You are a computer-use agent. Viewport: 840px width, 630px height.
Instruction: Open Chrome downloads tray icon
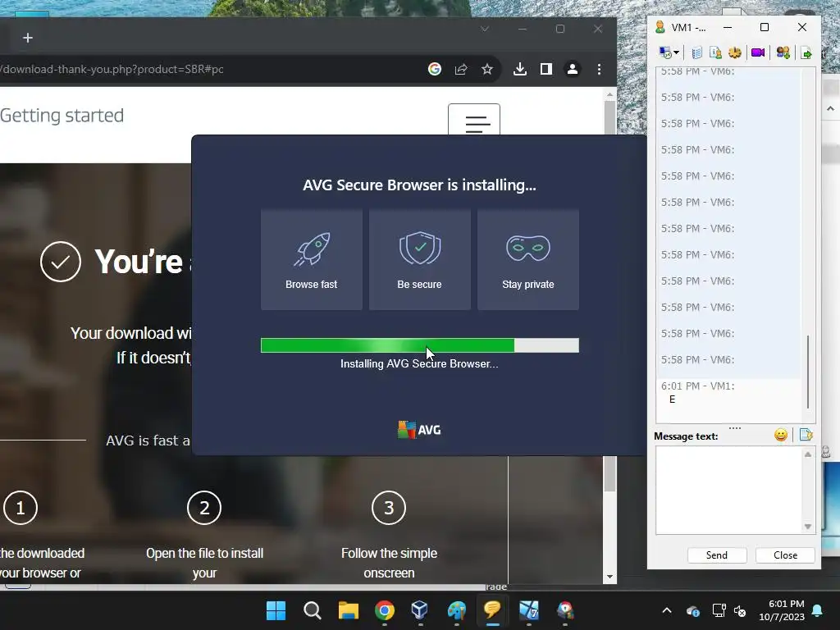pos(519,69)
